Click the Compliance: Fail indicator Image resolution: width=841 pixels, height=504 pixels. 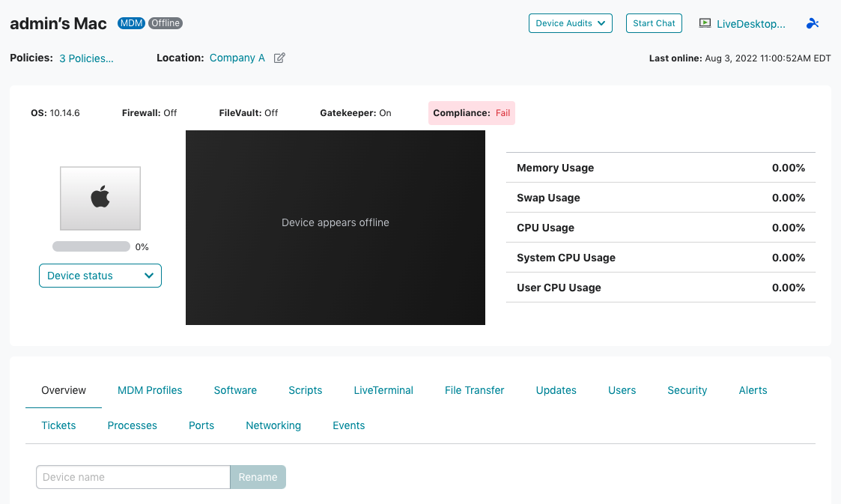(x=472, y=113)
